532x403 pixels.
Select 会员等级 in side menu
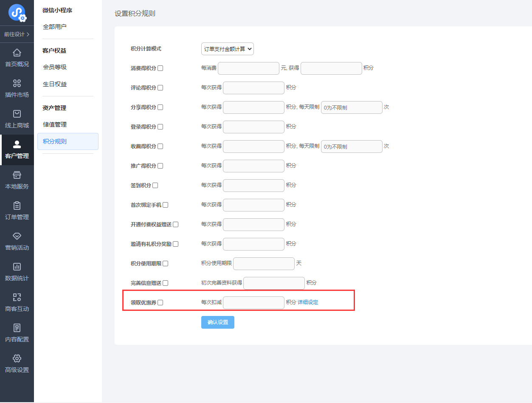coord(55,67)
